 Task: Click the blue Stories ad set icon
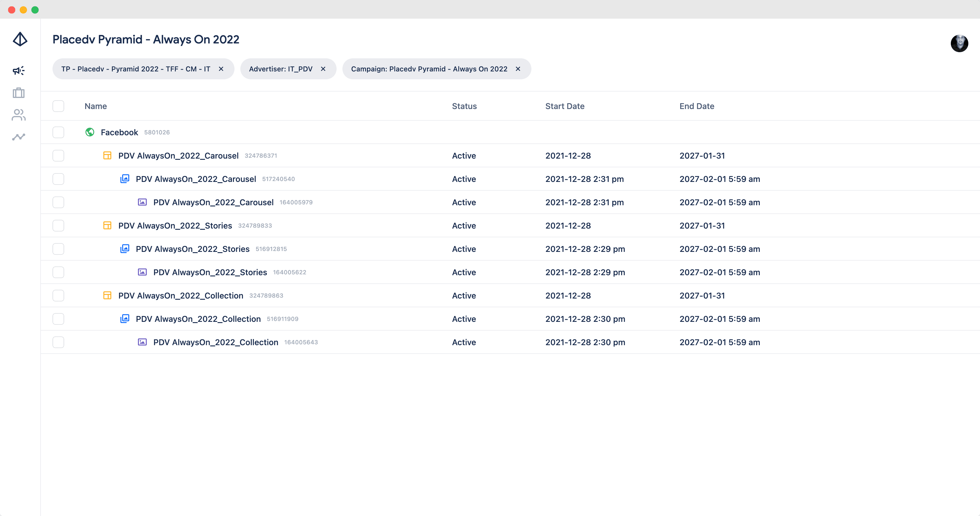[125, 249]
